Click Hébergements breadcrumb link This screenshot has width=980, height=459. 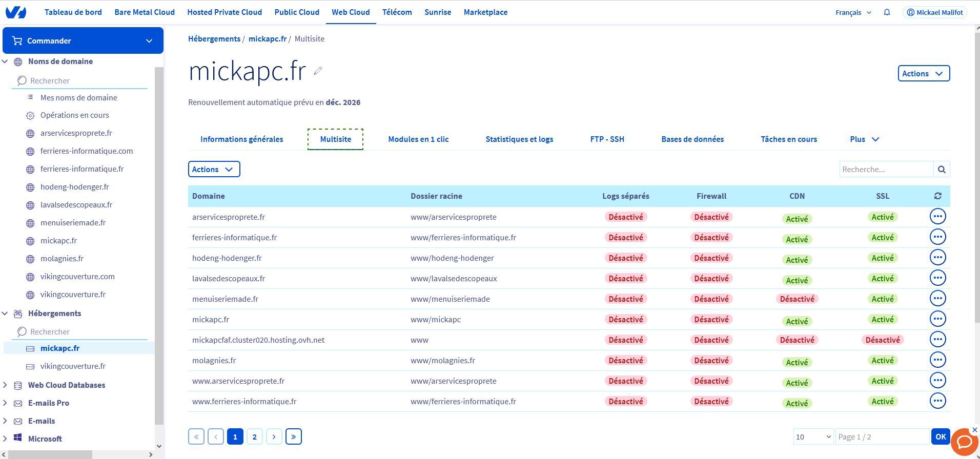coord(214,39)
